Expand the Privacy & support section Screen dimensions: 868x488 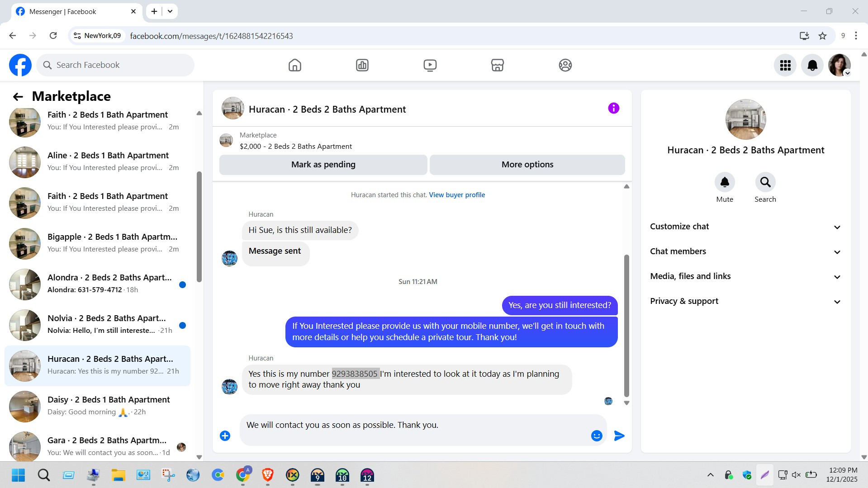745,301
